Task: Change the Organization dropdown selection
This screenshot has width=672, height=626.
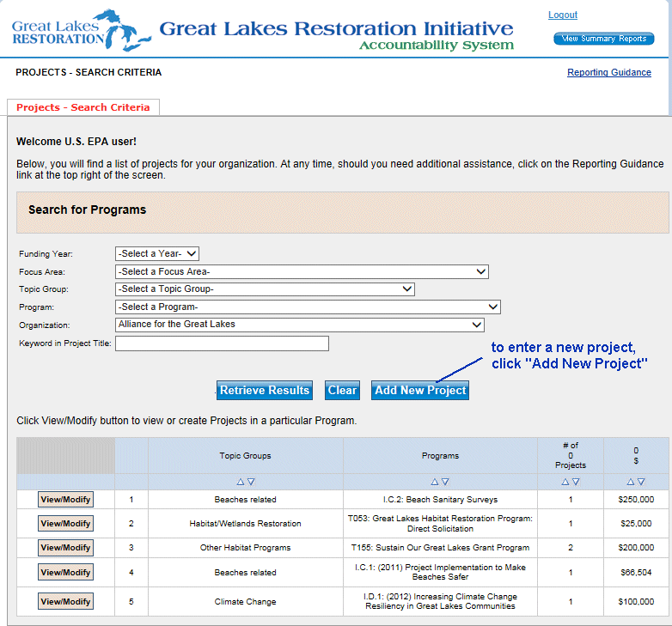Action: [300, 325]
